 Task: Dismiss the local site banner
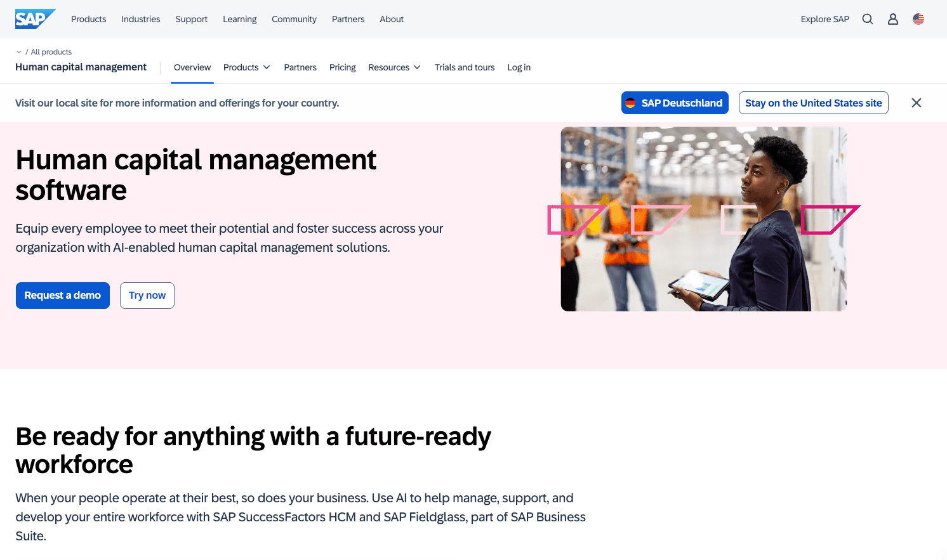pos(916,103)
